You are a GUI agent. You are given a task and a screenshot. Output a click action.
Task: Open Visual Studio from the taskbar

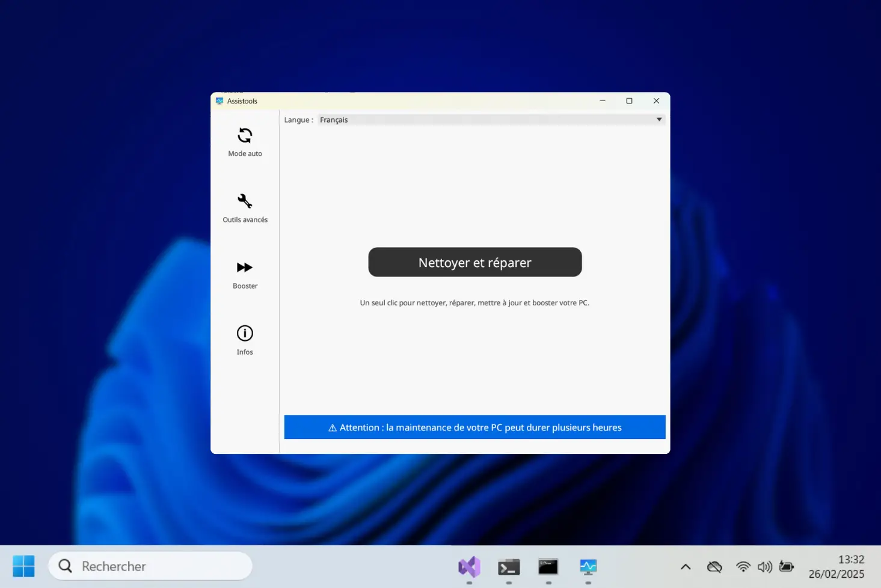click(x=469, y=567)
